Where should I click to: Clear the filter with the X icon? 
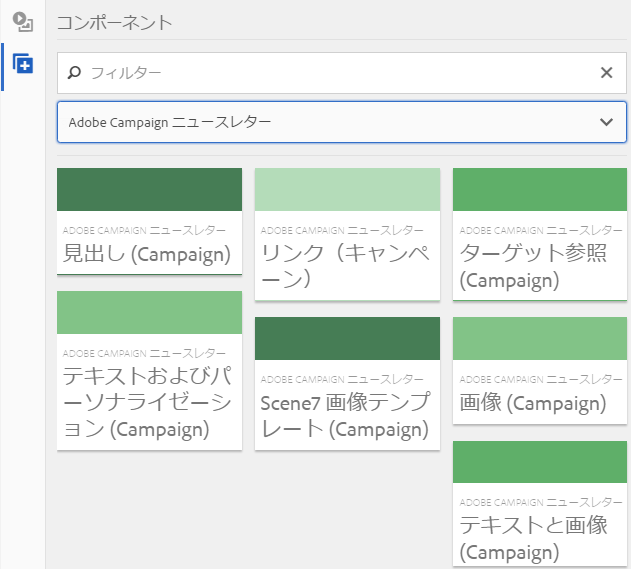click(x=606, y=73)
